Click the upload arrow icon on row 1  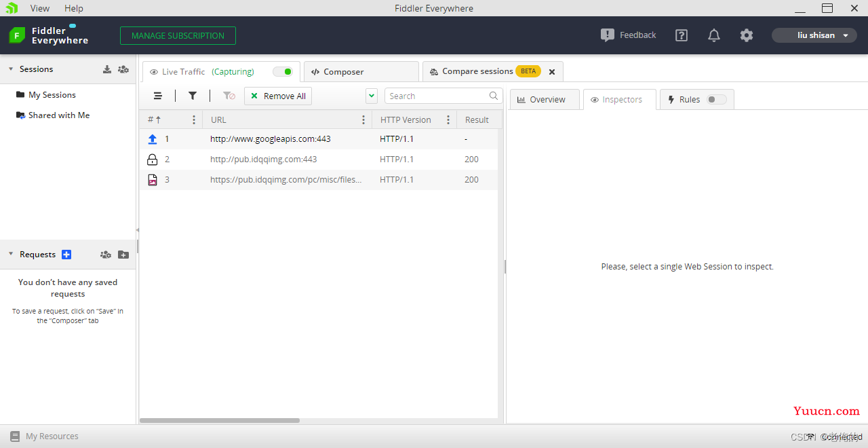153,139
